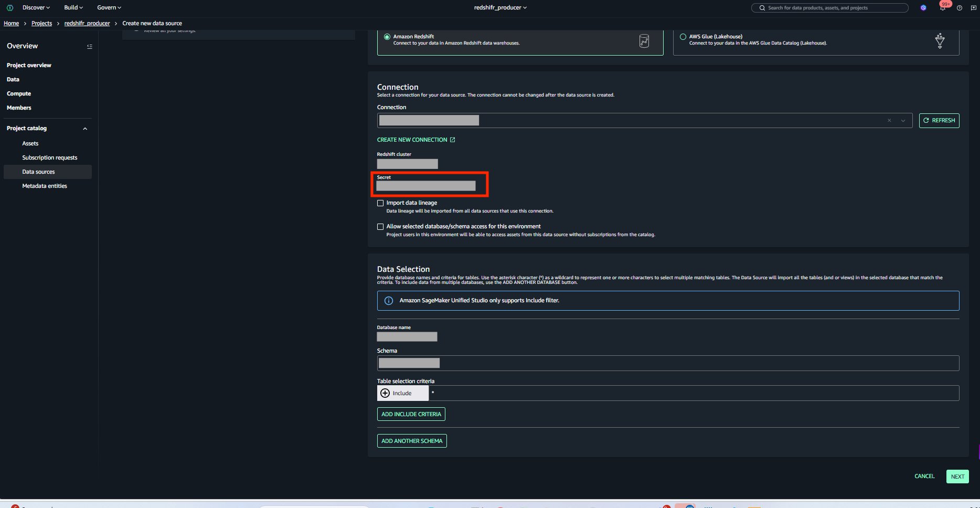Click ADD INCLUDE CRITERIA button
The width and height of the screenshot is (980, 508).
pos(411,414)
